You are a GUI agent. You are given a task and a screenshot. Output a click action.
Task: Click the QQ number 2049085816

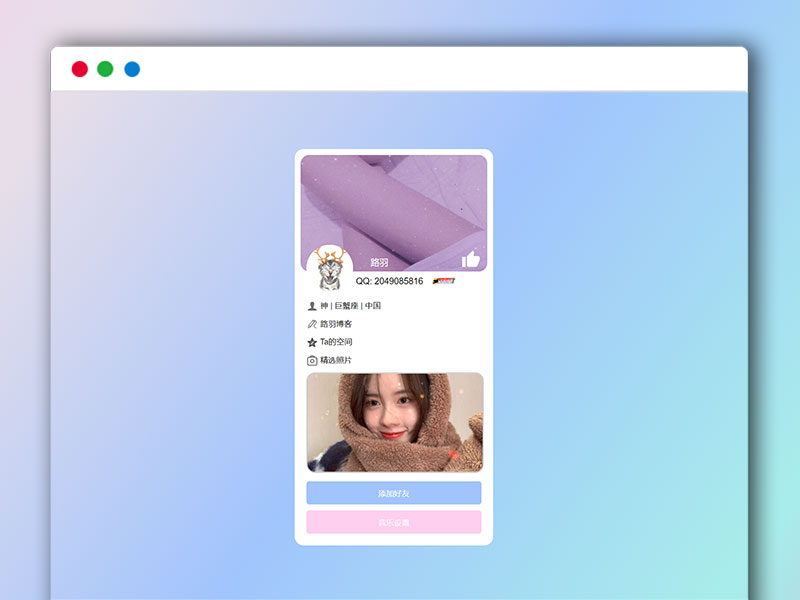(389, 281)
